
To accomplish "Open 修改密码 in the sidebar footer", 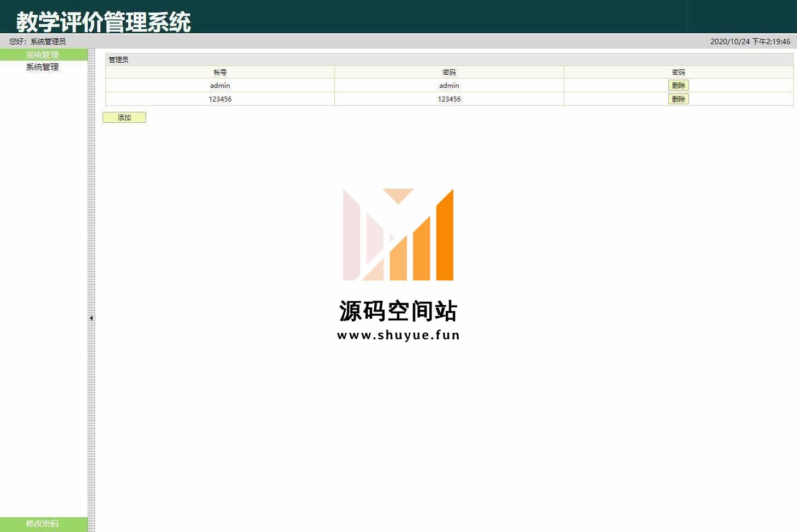I will 44,524.
